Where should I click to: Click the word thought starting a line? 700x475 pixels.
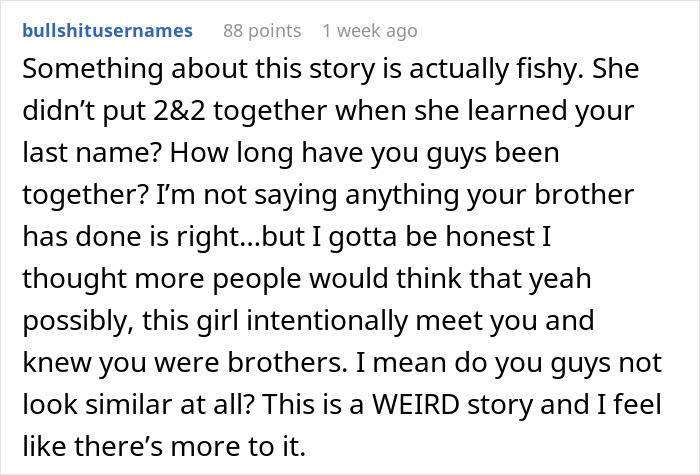click(75, 279)
